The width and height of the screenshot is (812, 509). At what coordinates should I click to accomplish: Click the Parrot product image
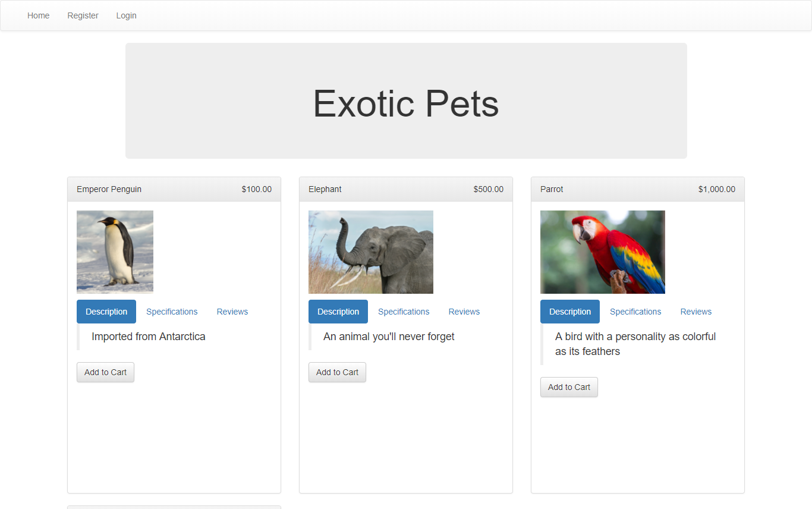point(602,252)
